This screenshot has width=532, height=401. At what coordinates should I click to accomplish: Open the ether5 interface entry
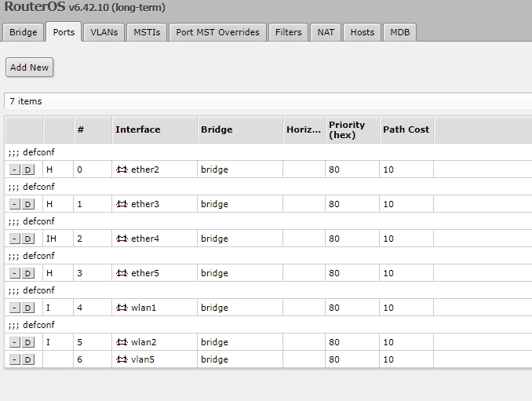tap(145, 273)
